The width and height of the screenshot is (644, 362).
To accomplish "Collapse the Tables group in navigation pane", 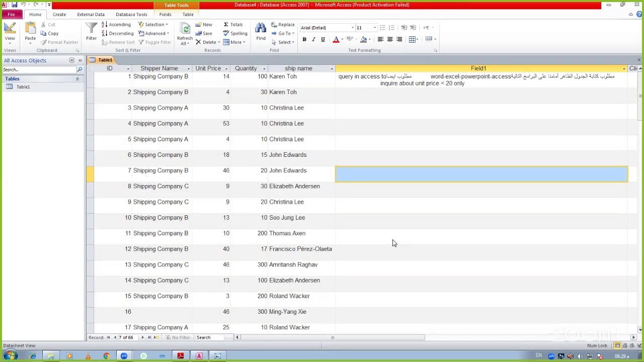I will point(77,79).
